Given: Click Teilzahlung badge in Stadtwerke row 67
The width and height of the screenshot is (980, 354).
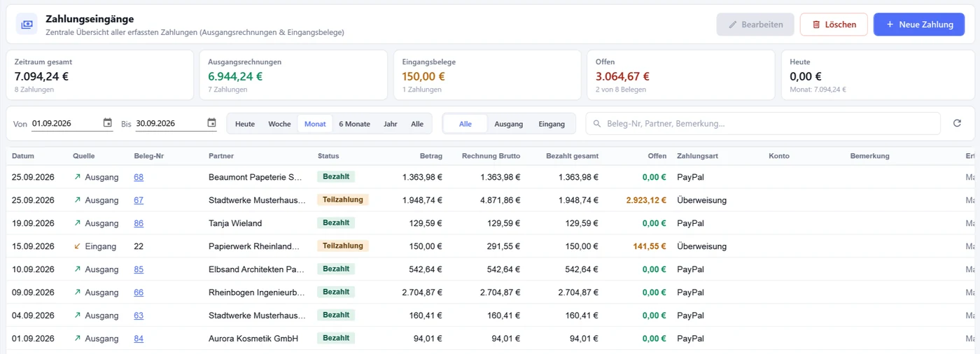Looking at the screenshot, I should click(343, 199).
